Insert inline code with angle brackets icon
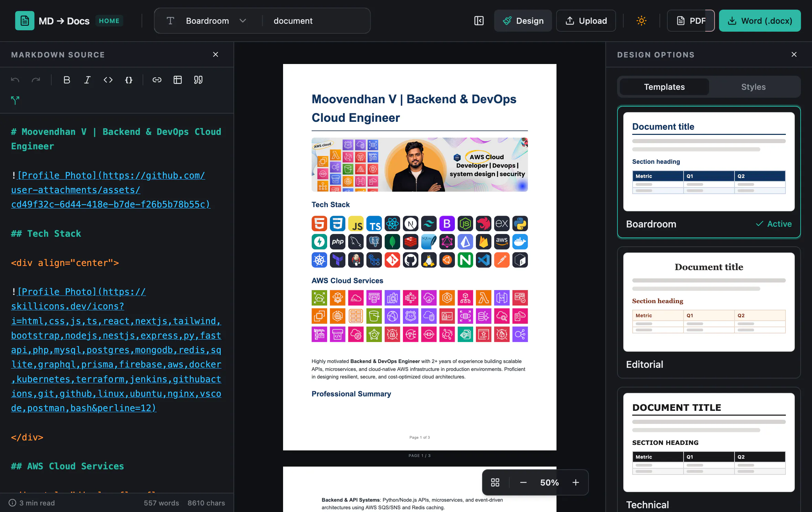Viewport: 812px width, 512px height. point(108,80)
